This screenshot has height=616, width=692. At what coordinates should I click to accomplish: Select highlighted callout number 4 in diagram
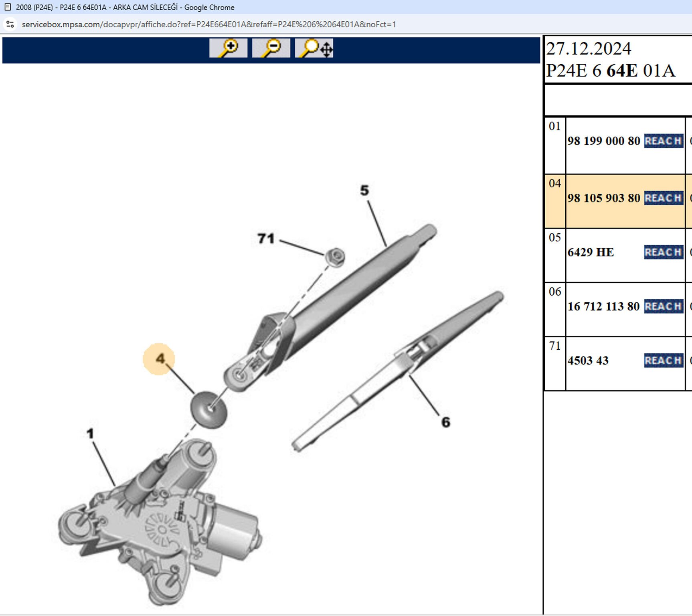160,359
